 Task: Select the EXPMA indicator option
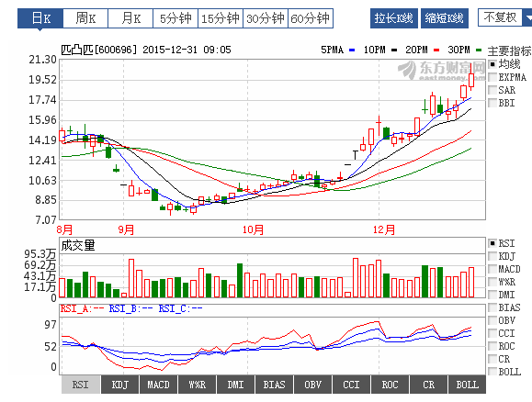[493, 77]
